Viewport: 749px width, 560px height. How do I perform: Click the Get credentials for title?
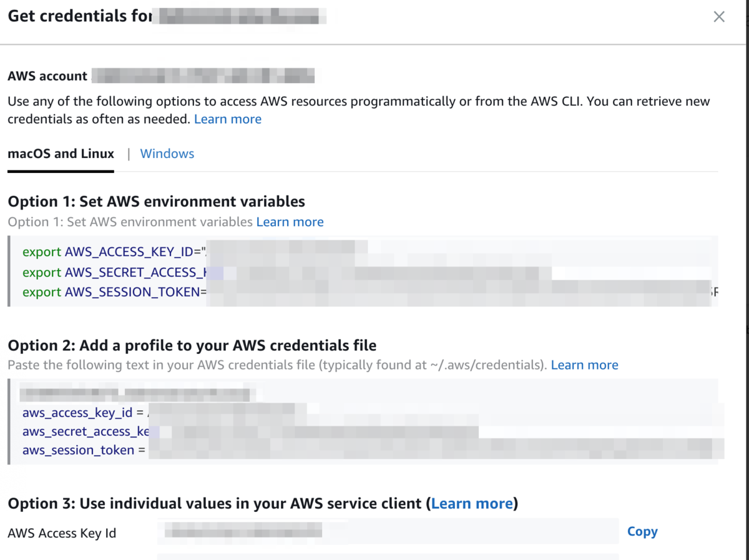tap(80, 16)
